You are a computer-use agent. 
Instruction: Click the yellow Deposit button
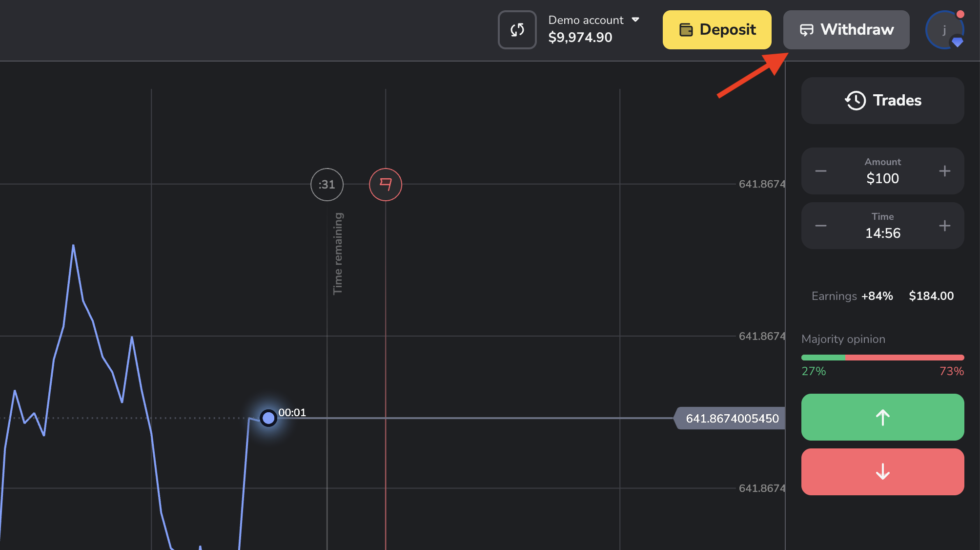point(717,30)
